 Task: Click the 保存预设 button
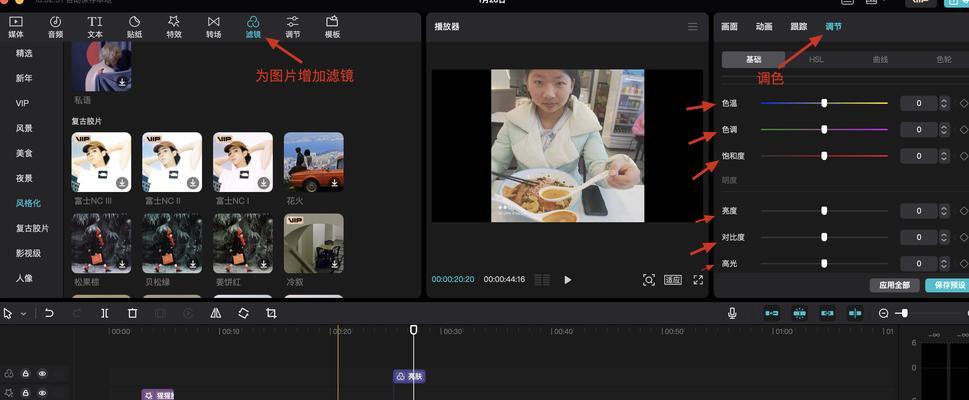pos(947,285)
